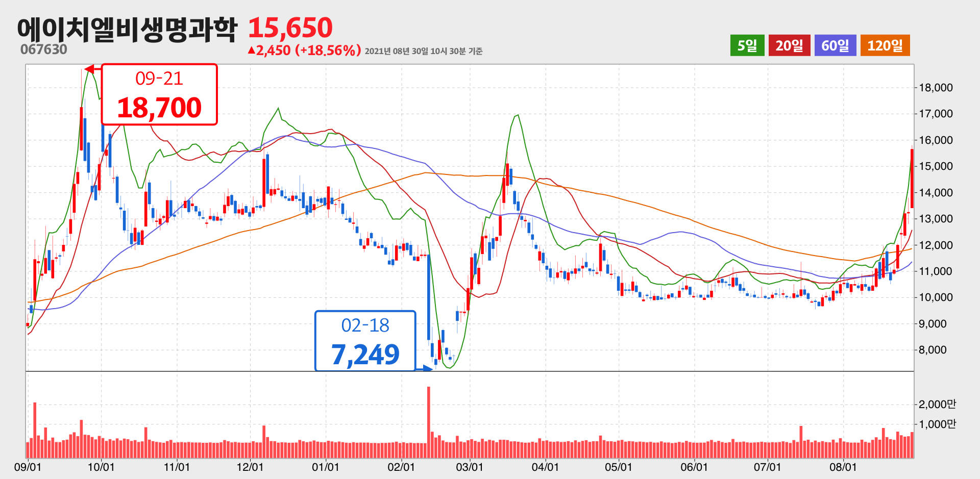This screenshot has height=479, width=980.
Task: Click the 02/01 date axis label
Action: pos(401,467)
